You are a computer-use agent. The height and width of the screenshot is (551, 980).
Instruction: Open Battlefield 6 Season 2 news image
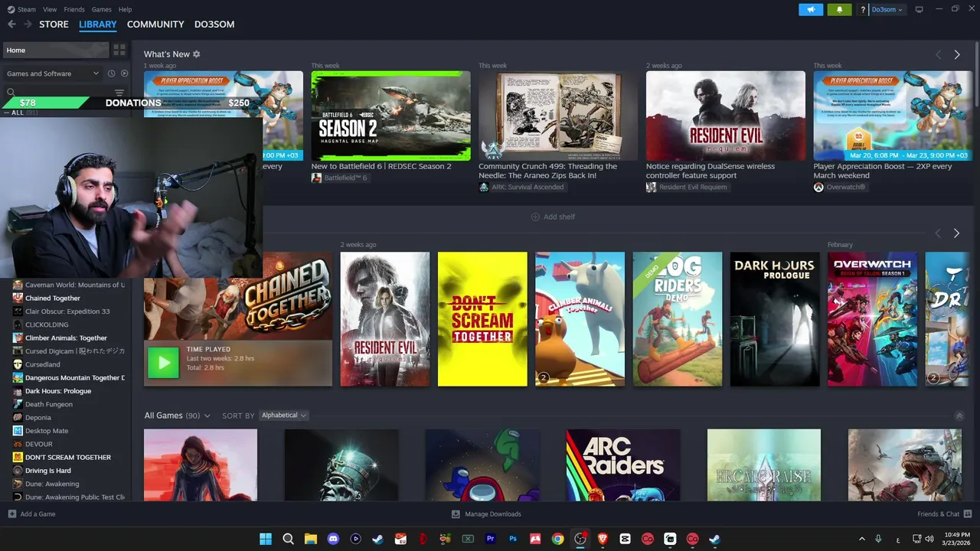[390, 116]
